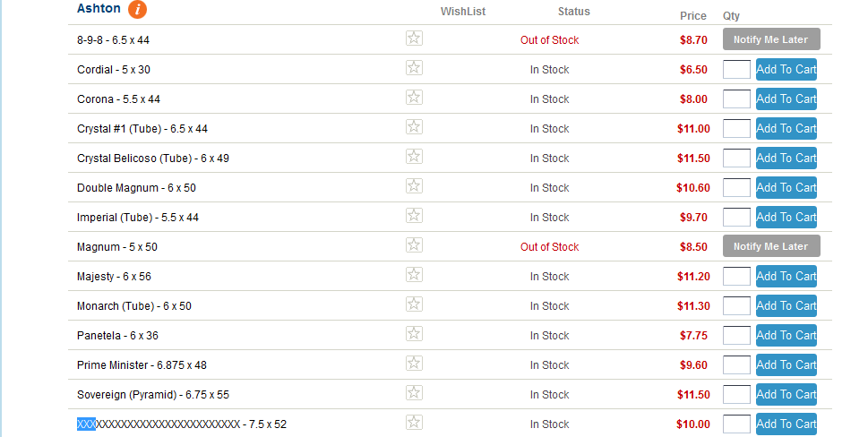Click wishlist star for Crystal #1 (Tube)
This screenshot has height=437, width=868.
[414, 126]
